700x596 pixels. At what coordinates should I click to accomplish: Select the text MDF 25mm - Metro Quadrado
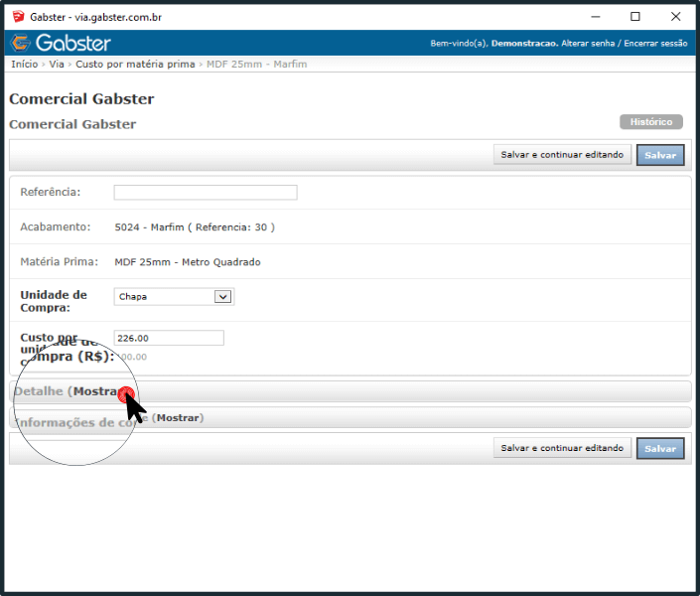coord(188,262)
